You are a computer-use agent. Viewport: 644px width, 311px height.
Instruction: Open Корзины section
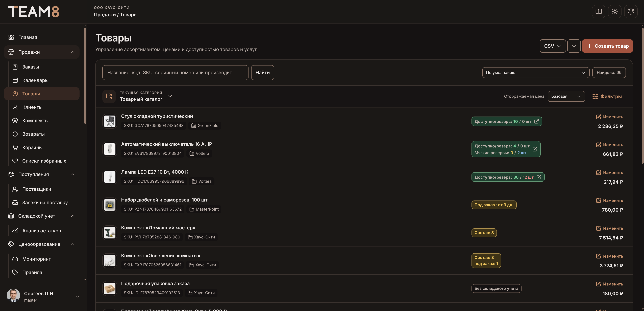[x=44, y=147]
